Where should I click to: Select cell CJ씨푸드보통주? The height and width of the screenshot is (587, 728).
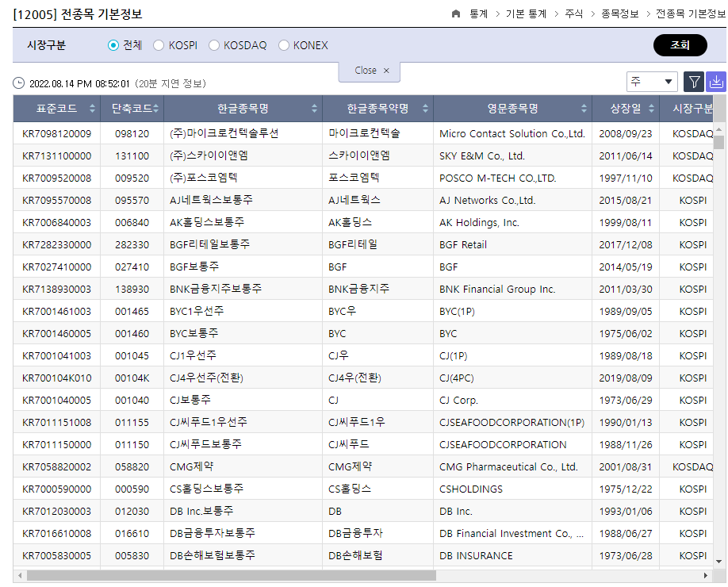click(243, 445)
